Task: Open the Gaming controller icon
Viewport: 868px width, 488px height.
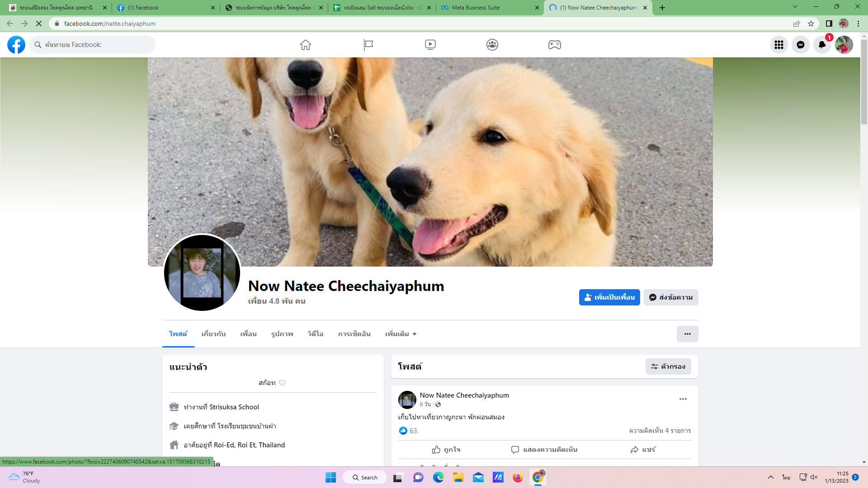Action: (x=554, y=45)
